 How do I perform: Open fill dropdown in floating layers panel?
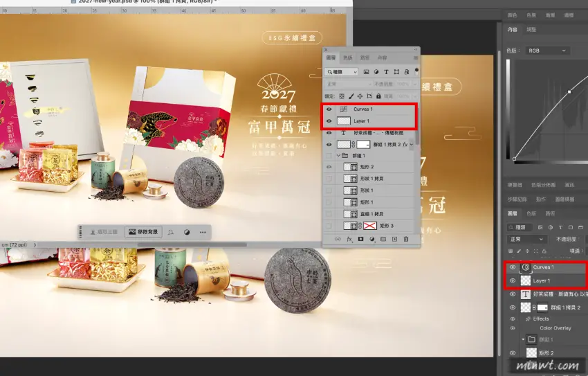(x=415, y=96)
